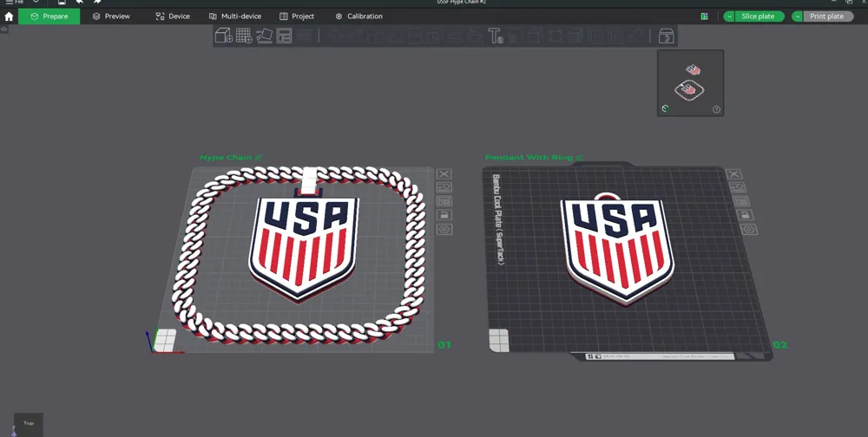The width and height of the screenshot is (868, 437).
Task: Click the Slice plate button
Action: (x=759, y=16)
